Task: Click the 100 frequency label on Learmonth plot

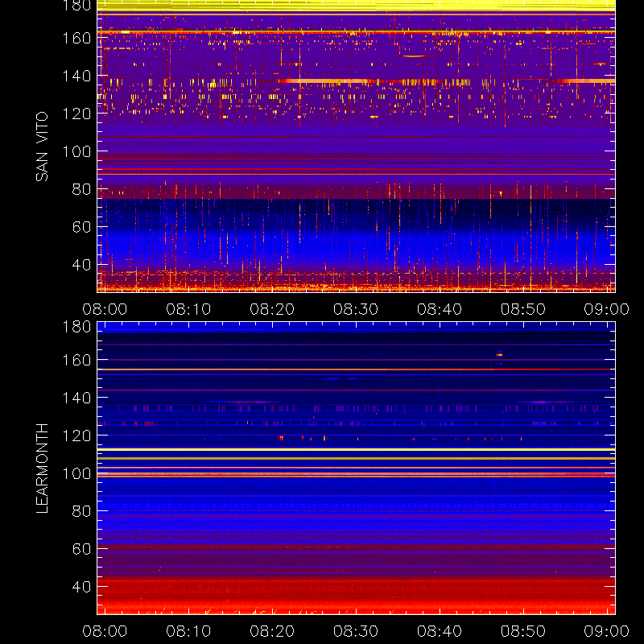Action: pyautogui.click(x=76, y=473)
